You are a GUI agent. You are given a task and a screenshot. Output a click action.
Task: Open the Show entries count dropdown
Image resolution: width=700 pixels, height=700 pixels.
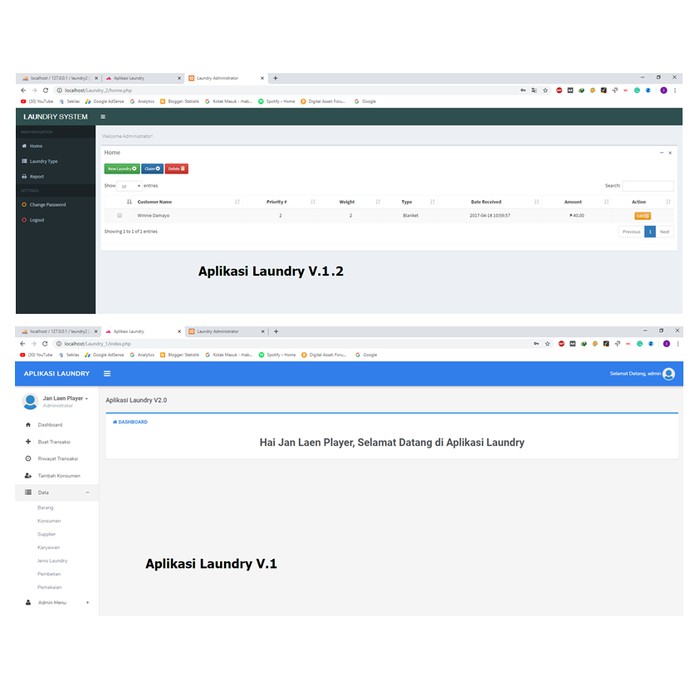click(x=129, y=186)
